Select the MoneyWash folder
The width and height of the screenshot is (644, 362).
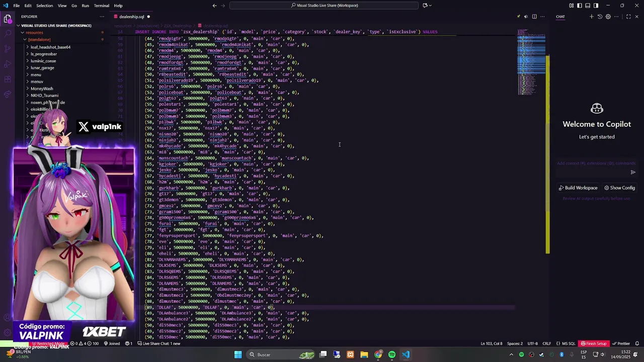pyautogui.click(x=42, y=88)
